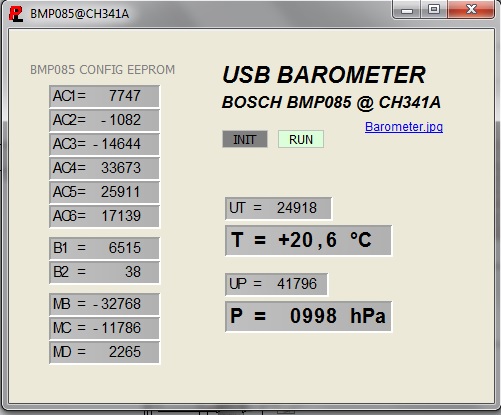This screenshot has height=415, width=501.
Task: Click the AC6 value 17139 field
Action: [104, 216]
